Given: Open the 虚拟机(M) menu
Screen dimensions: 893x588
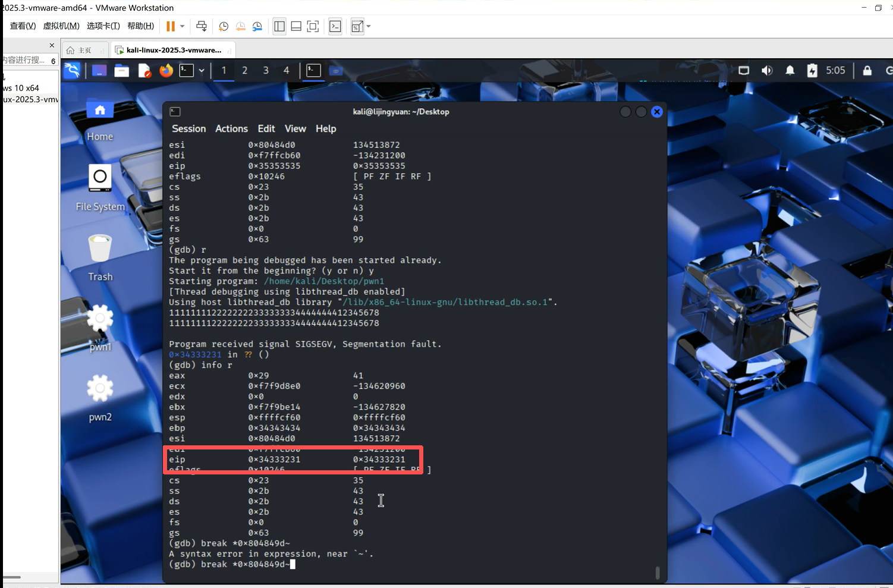Looking at the screenshot, I should [x=61, y=26].
